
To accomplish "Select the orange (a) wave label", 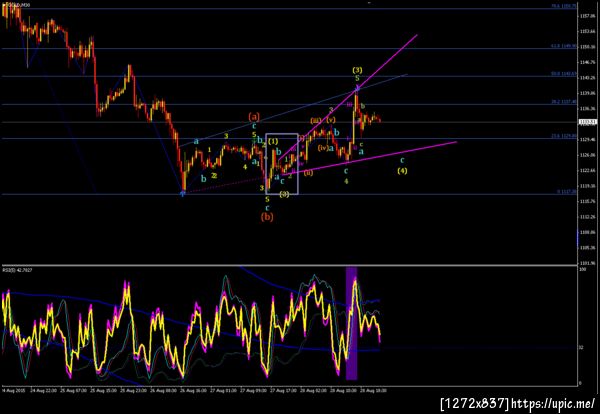I will coord(254,116).
